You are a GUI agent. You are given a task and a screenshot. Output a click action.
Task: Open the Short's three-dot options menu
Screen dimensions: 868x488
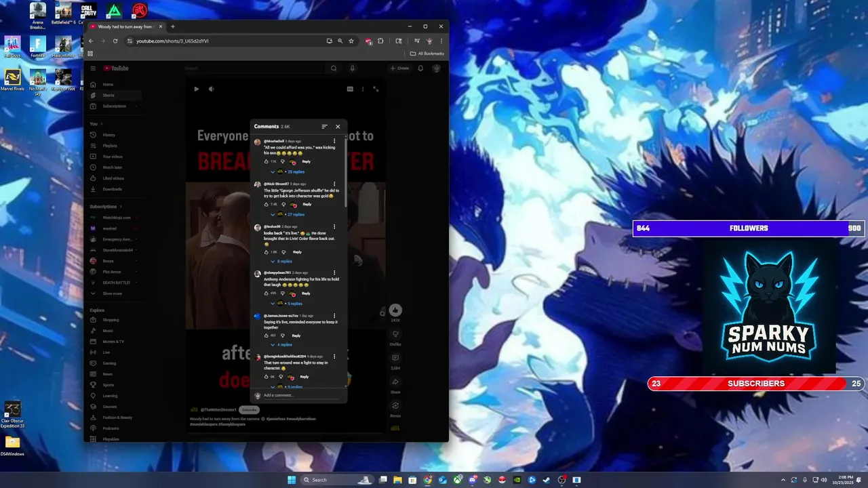(363, 89)
